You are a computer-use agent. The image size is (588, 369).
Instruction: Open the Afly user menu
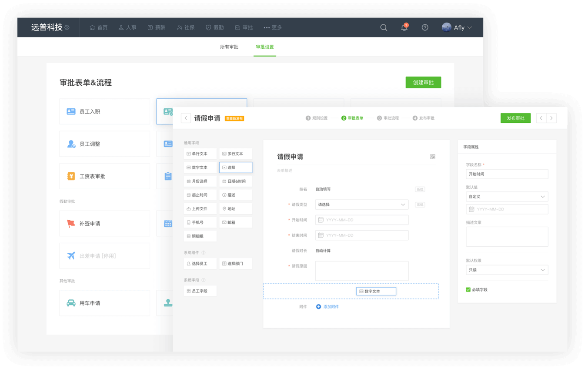457,27
